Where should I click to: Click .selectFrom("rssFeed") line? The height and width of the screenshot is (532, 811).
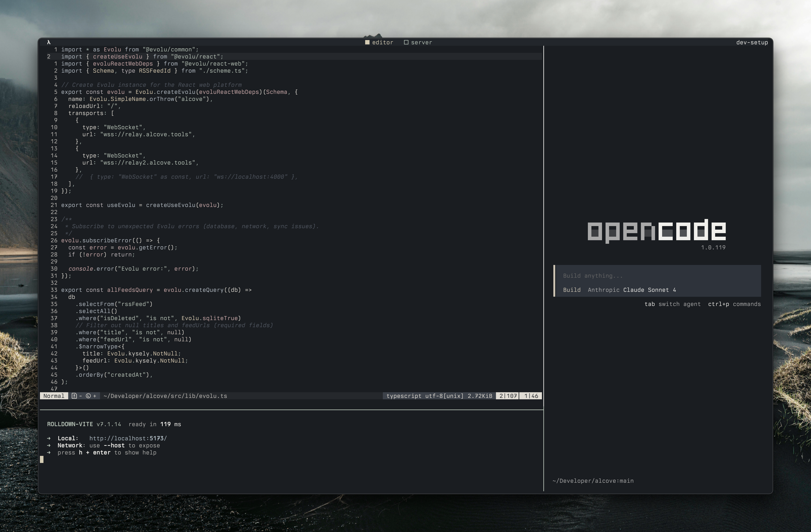point(114,304)
